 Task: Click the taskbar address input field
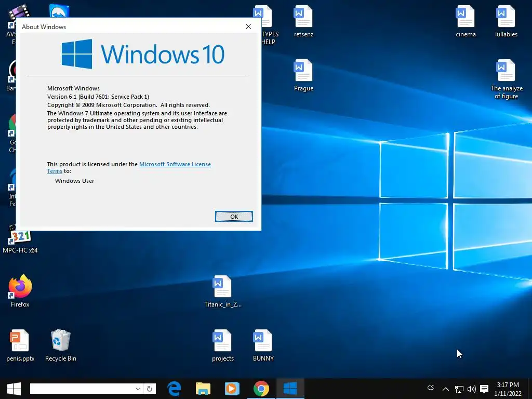[82, 389]
